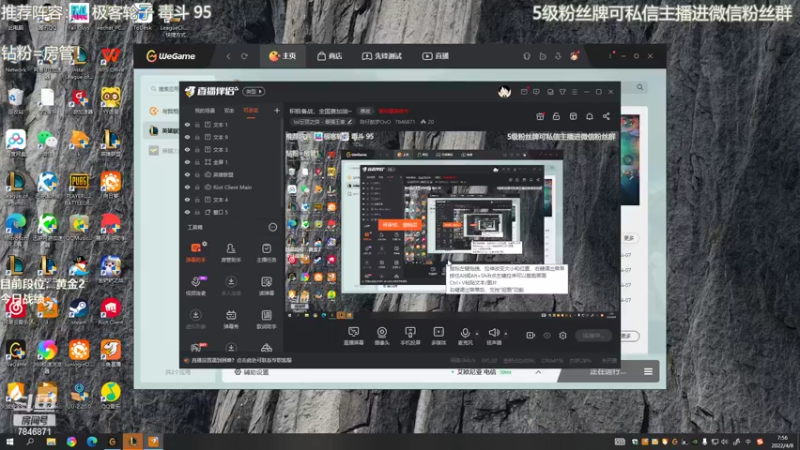Click the record video icon in 直播伴侣
Viewport: 800px width, 450px height.
click(531, 335)
